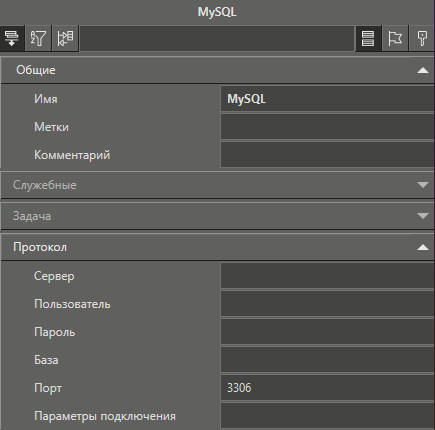Select the База property label
This screenshot has width=435, height=430.
[46, 360]
